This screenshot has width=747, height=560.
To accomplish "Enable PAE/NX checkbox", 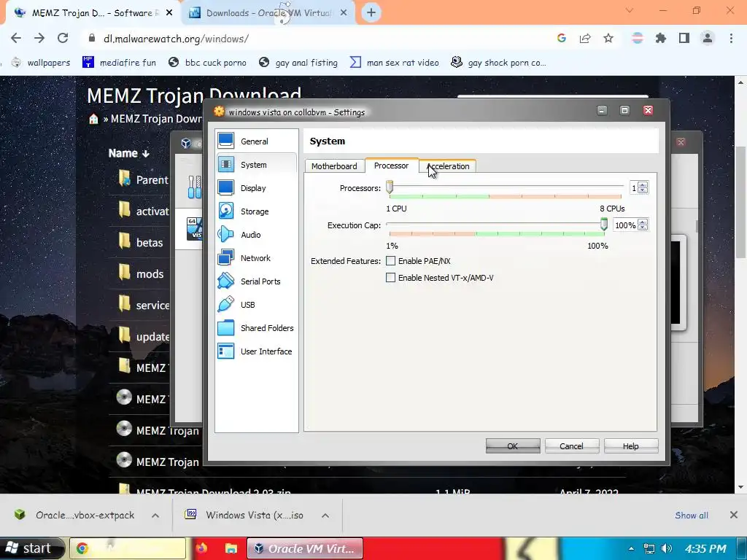I will [391, 261].
